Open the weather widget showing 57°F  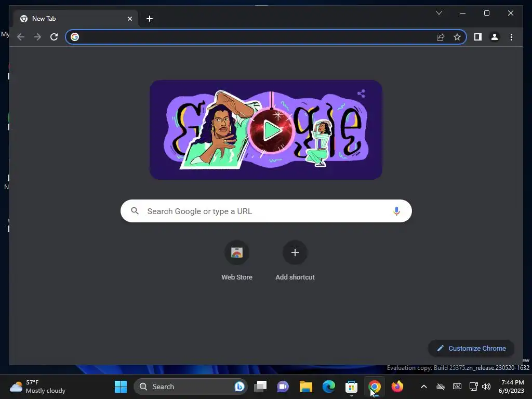pyautogui.click(x=37, y=387)
